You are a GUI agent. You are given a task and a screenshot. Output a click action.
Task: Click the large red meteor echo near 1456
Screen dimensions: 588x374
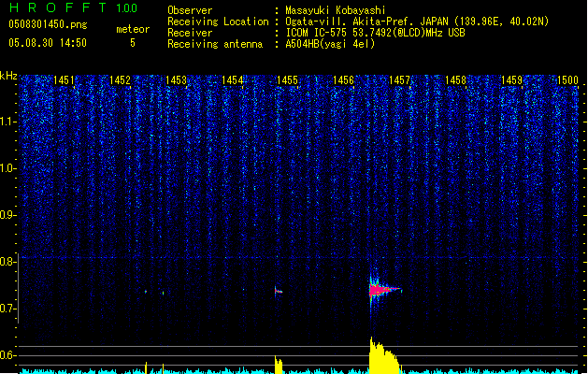(383, 290)
